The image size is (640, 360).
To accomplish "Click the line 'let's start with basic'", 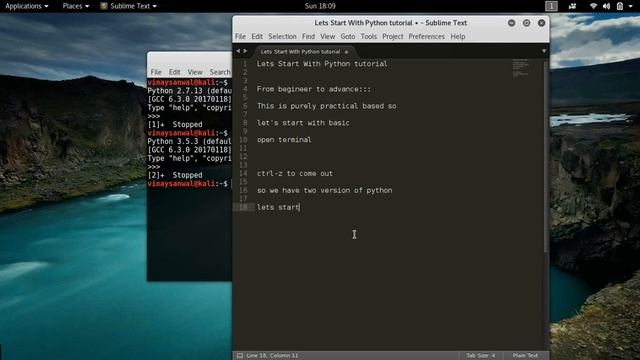I will click(x=303, y=123).
